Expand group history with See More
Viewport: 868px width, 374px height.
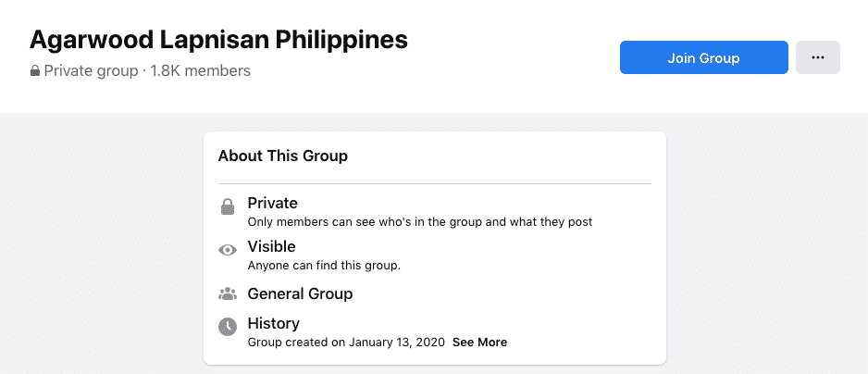coord(479,343)
